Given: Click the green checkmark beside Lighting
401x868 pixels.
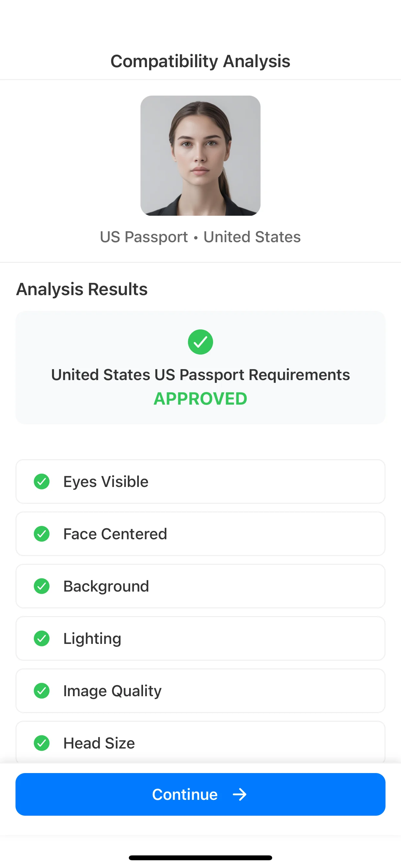Looking at the screenshot, I should point(42,638).
